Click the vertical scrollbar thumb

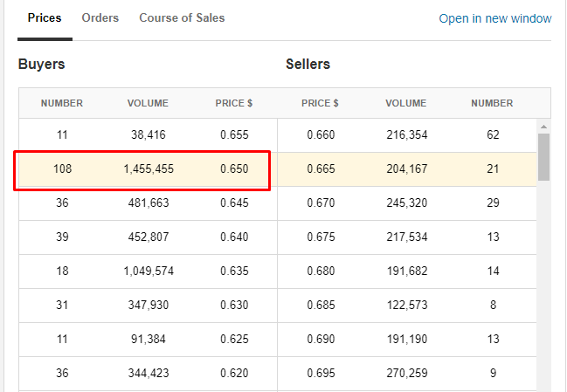click(543, 157)
